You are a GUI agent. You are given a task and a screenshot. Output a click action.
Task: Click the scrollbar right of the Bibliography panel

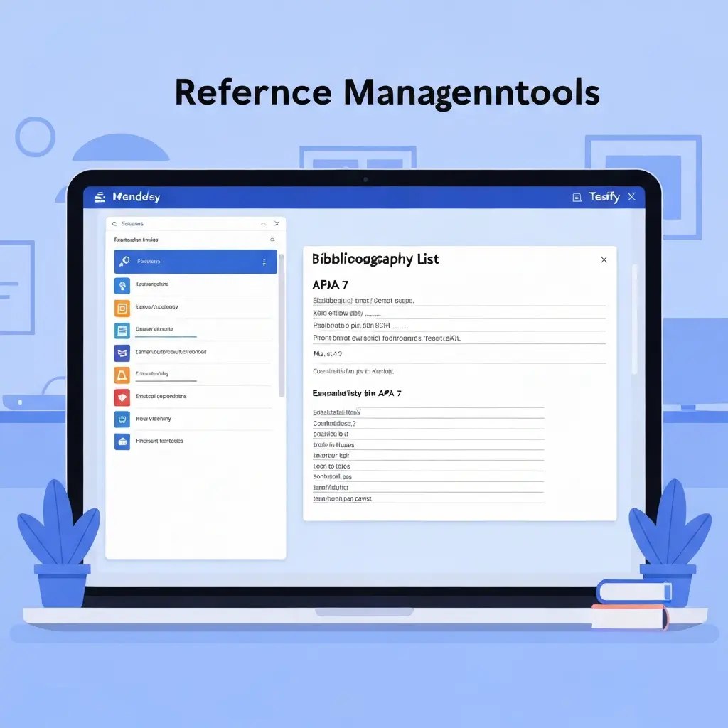pos(635,319)
